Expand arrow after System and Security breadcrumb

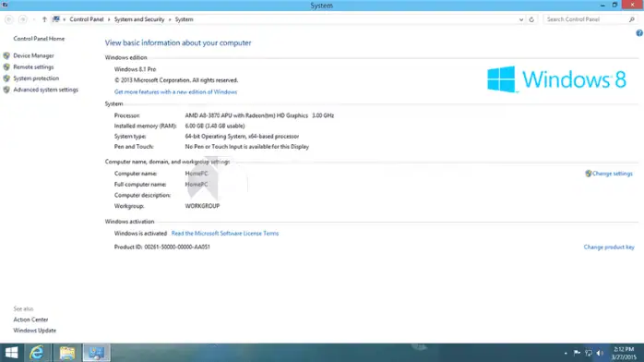click(x=170, y=19)
